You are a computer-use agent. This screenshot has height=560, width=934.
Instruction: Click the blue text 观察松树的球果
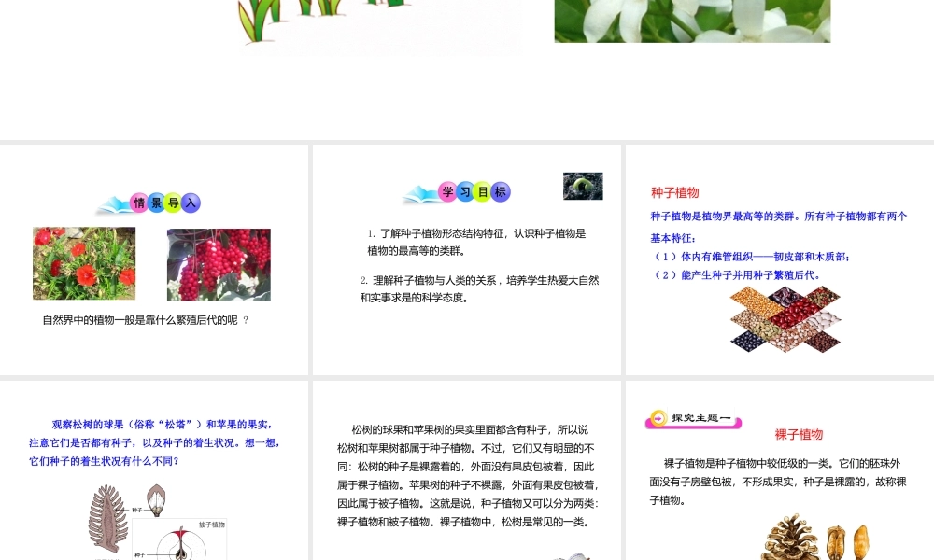pos(155,442)
